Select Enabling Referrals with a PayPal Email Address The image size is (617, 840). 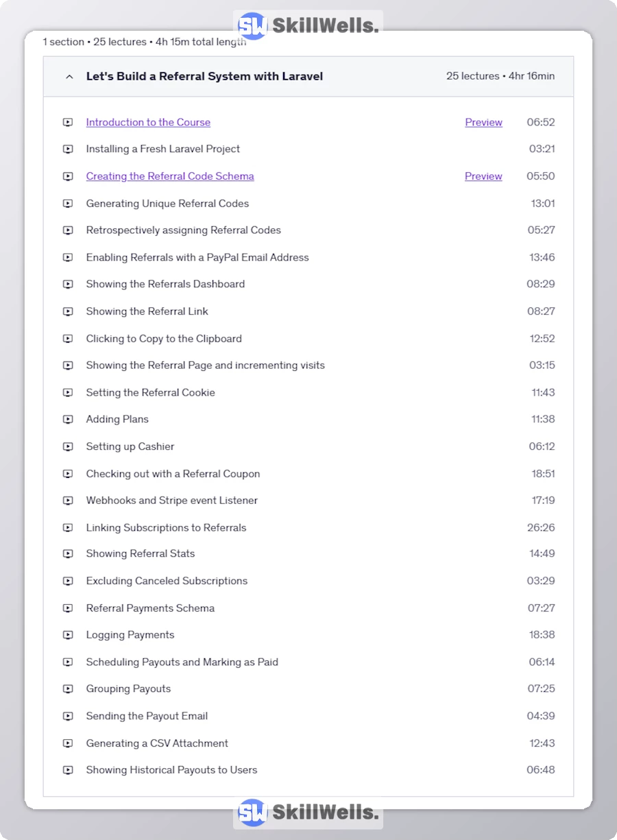(197, 257)
